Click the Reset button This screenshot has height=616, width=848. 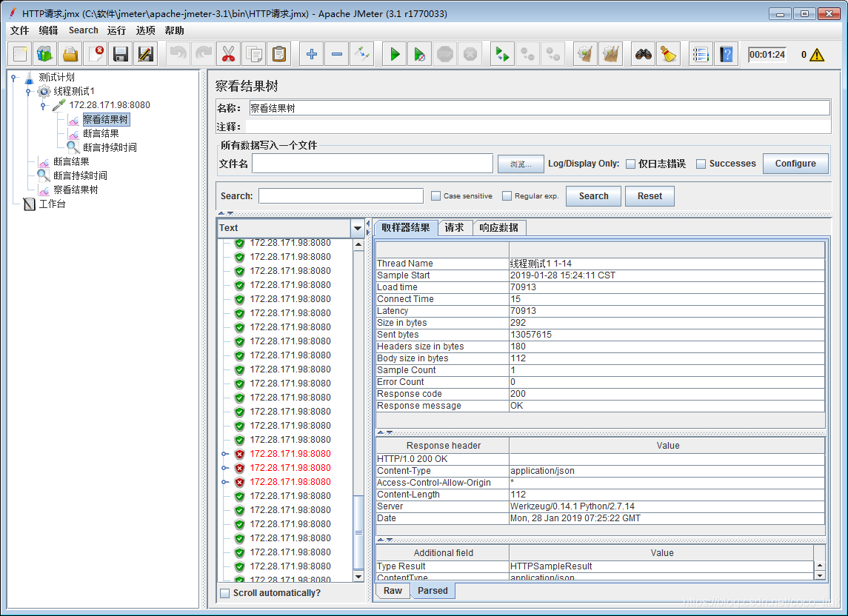[650, 195]
